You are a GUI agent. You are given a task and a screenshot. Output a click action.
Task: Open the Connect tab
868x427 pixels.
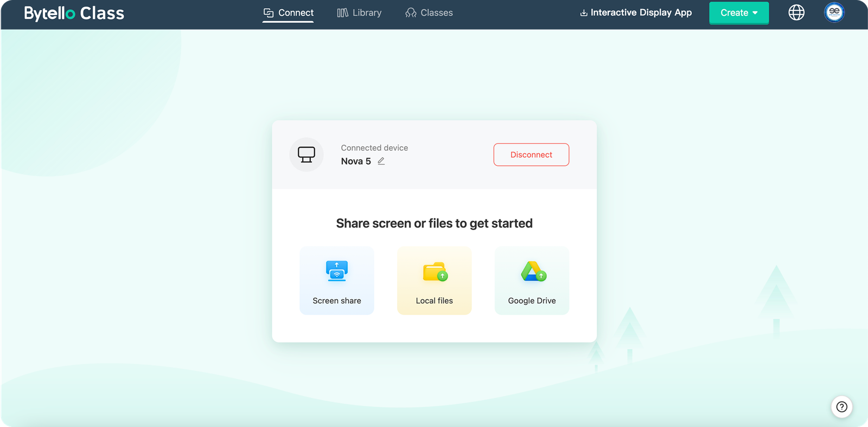pyautogui.click(x=288, y=12)
